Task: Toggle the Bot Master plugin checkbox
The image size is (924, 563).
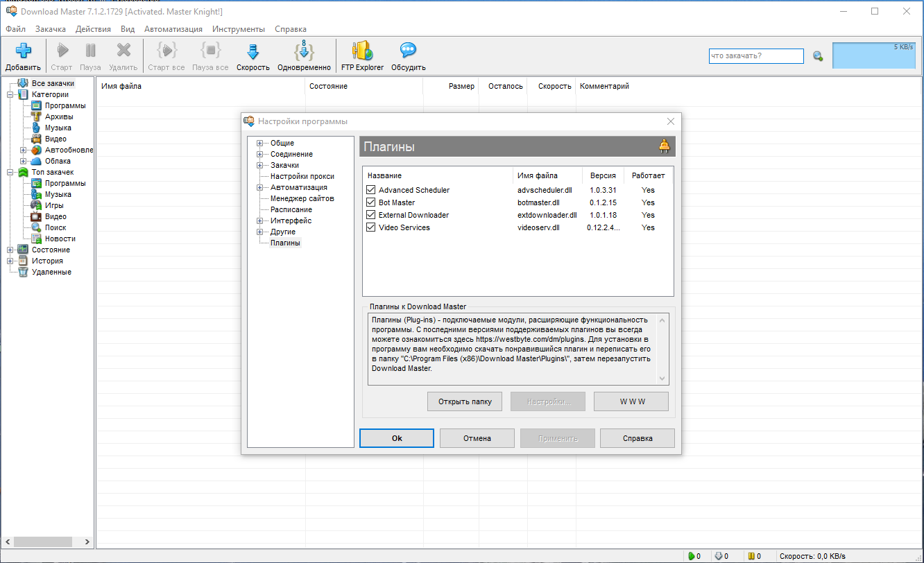Action: 370,202
